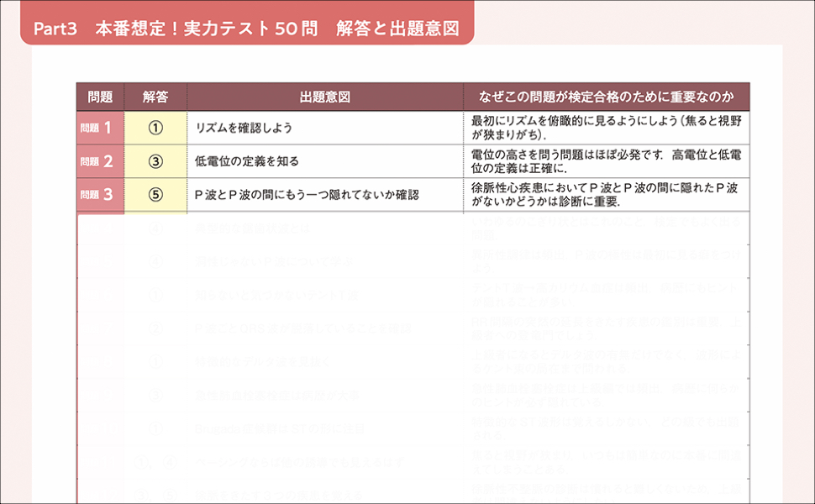The width and height of the screenshot is (815, 504).
Task: Select the 出題意図 column header
Action: tap(324, 97)
